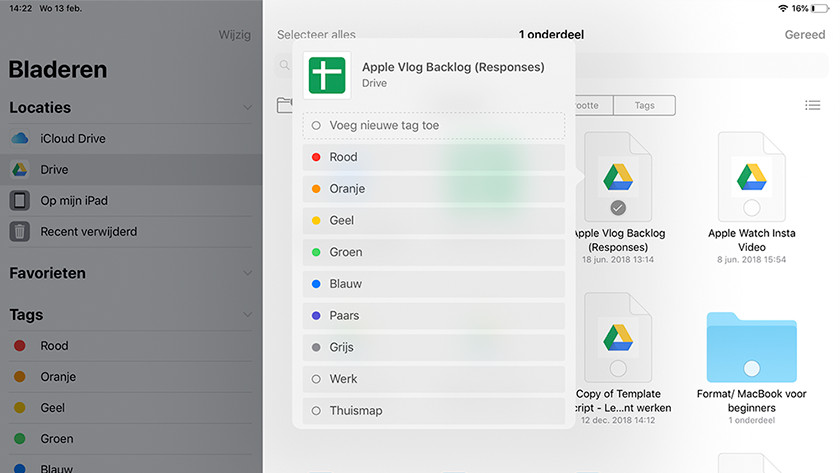
Task: Tap the Gereed button
Action: (x=805, y=34)
